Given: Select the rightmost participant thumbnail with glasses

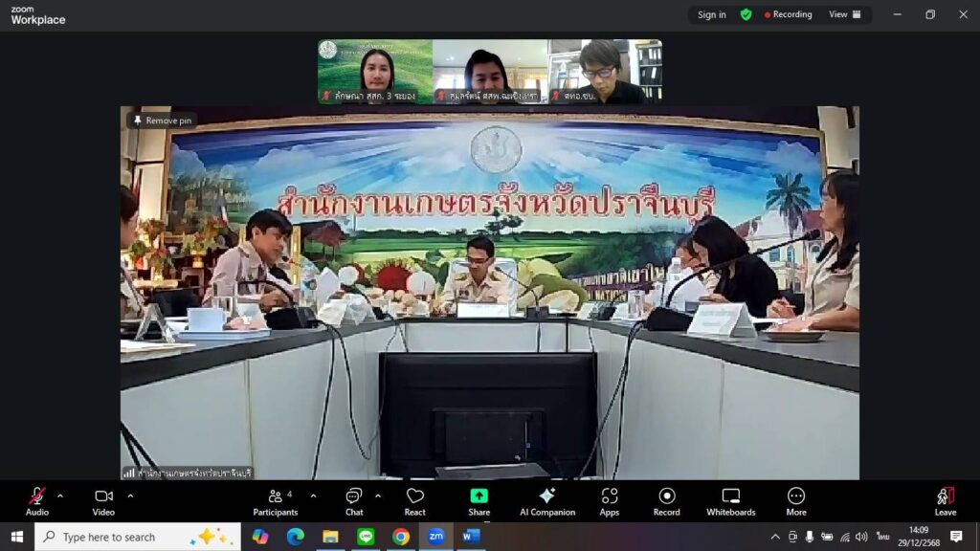Looking at the screenshot, I should click(x=605, y=71).
